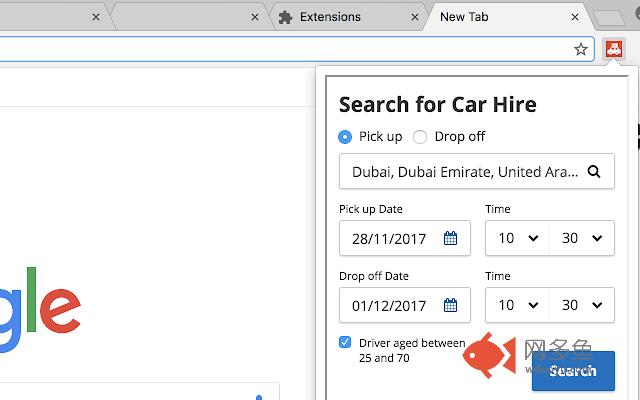Bookmark this page with the star icon

pos(580,49)
